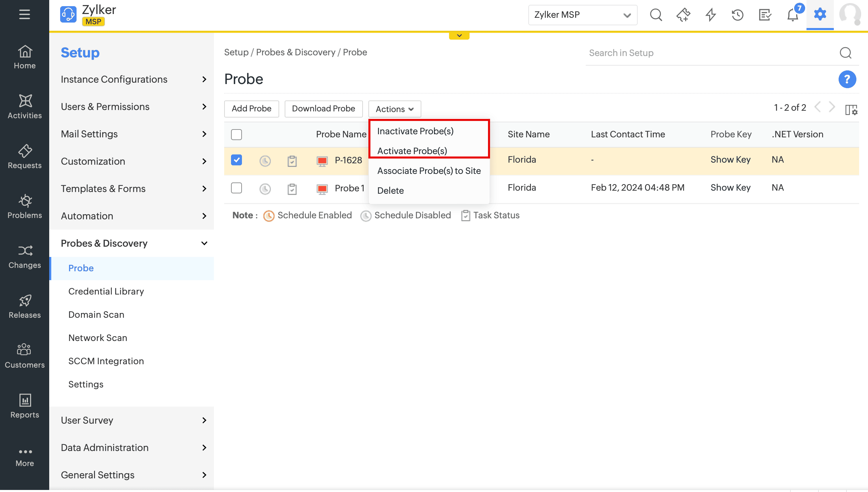Open the blue help question mark icon
868x492 pixels.
click(x=847, y=79)
